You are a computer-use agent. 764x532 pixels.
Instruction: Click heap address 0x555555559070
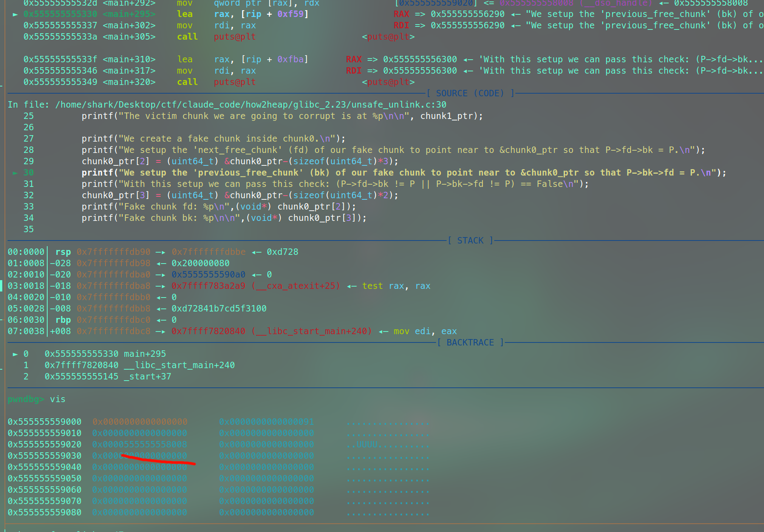coord(45,501)
